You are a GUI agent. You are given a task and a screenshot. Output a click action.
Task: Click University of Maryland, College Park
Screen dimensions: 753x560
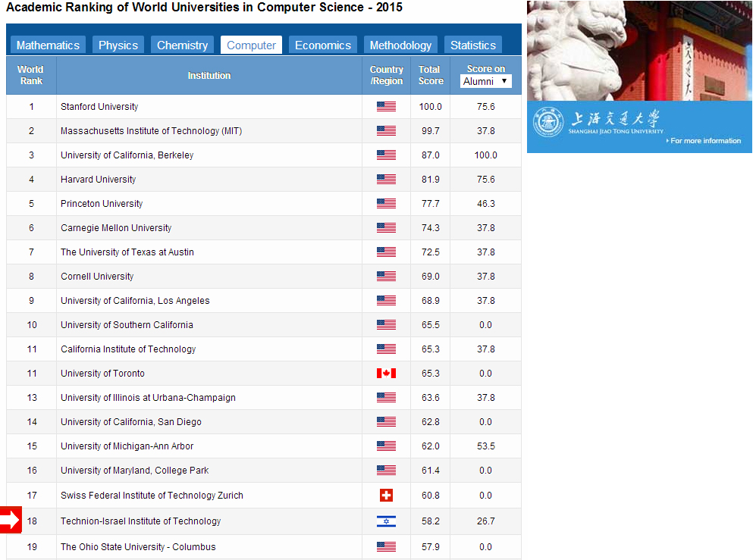[x=134, y=471]
